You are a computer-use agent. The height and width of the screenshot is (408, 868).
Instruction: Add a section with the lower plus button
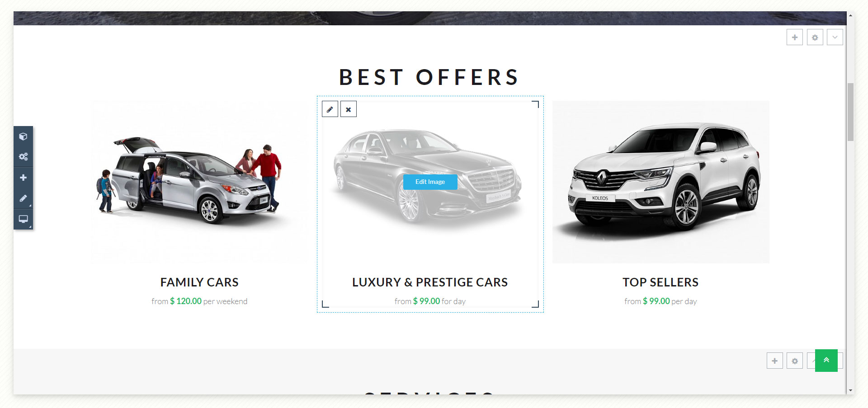click(x=775, y=361)
